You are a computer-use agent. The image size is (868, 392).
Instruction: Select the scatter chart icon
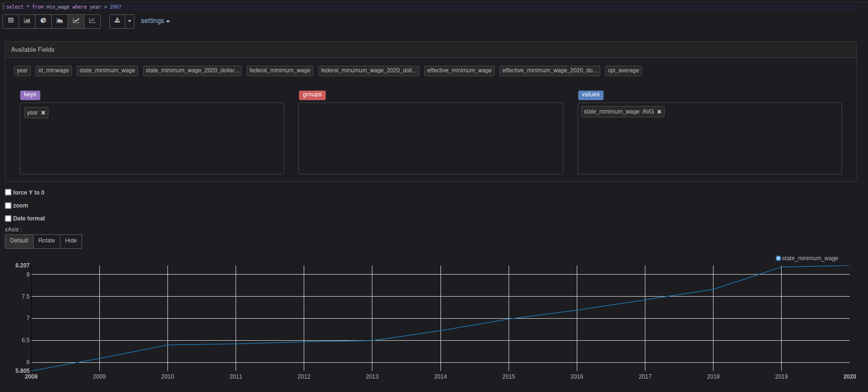pyautogui.click(x=93, y=21)
